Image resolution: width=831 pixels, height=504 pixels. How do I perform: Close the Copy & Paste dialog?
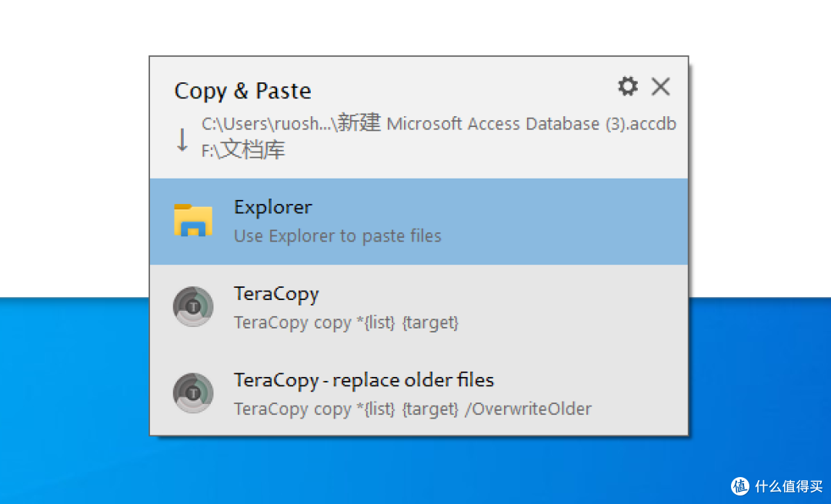click(661, 86)
